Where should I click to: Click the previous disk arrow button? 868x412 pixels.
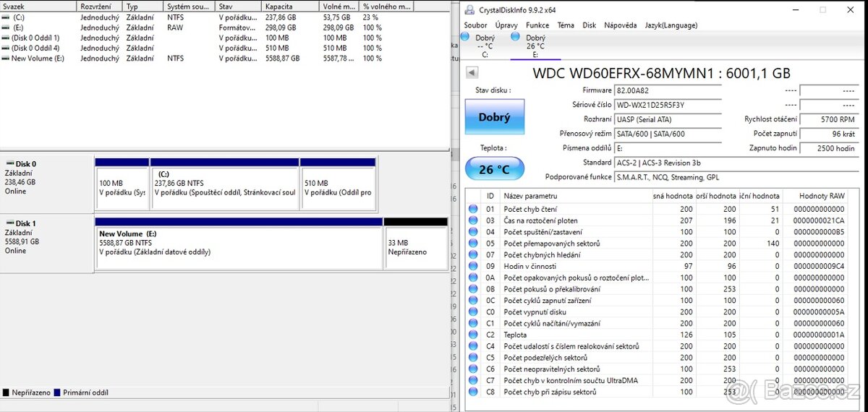pos(472,73)
